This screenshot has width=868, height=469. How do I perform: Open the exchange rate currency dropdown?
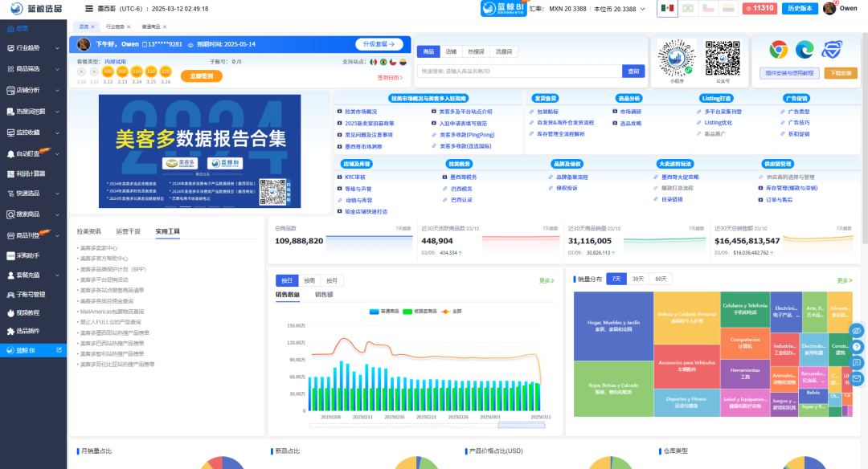642,9
